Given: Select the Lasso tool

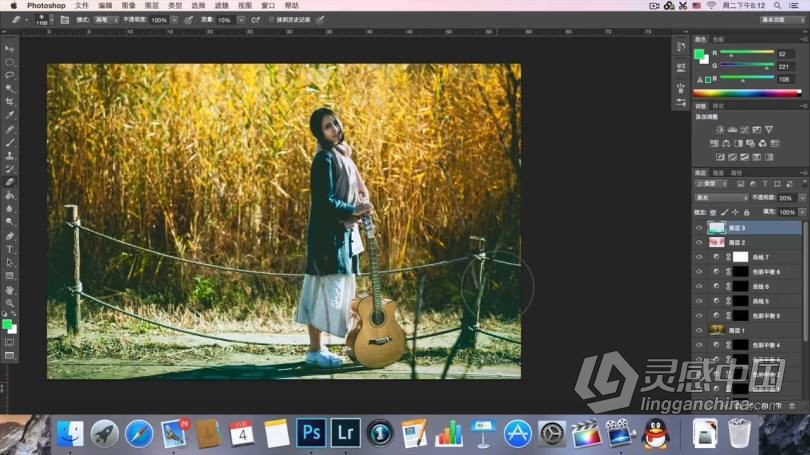Looking at the screenshot, I should point(10,75).
